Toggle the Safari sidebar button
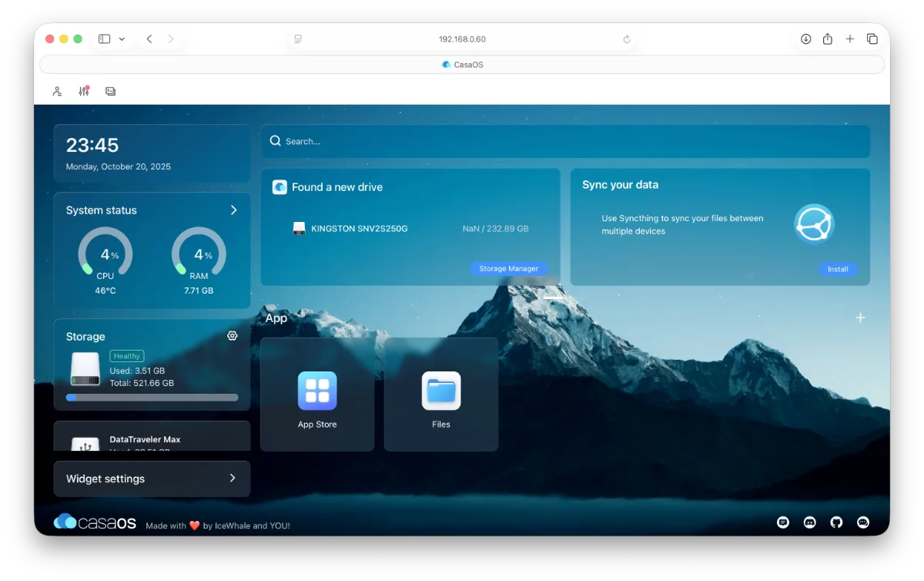This screenshot has width=924, height=581. [104, 39]
